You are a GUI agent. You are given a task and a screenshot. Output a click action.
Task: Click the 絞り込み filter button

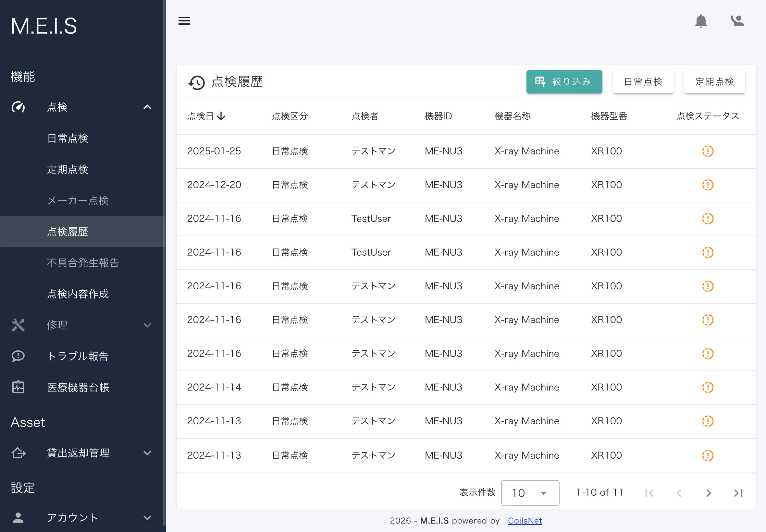(x=564, y=82)
